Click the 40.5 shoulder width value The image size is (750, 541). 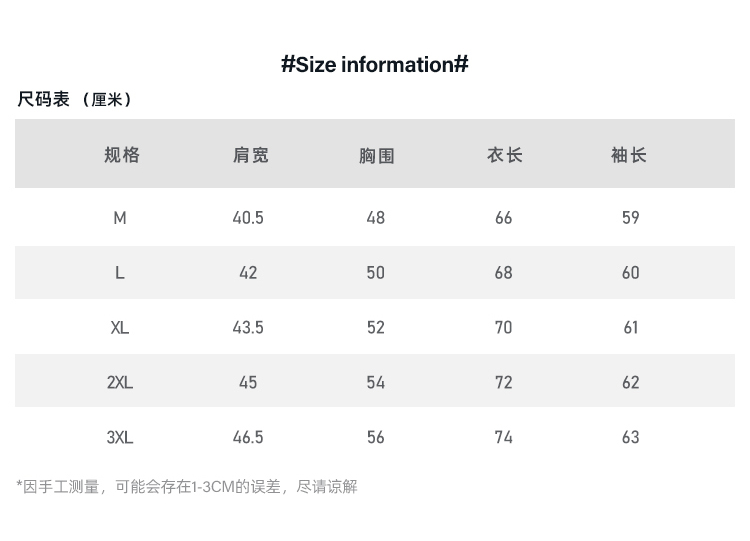[248, 218]
